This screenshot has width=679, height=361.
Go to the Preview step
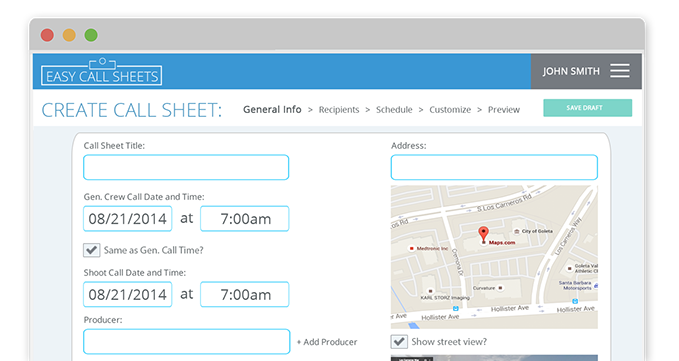point(504,110)
